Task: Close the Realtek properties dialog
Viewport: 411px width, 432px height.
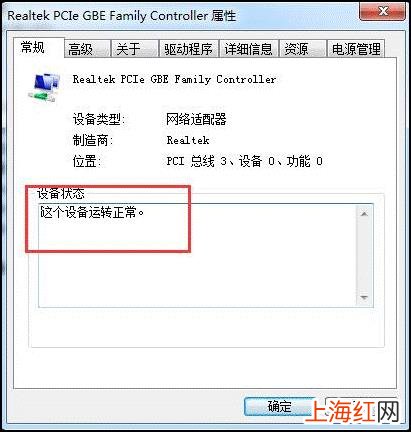Action: [383, 11]
